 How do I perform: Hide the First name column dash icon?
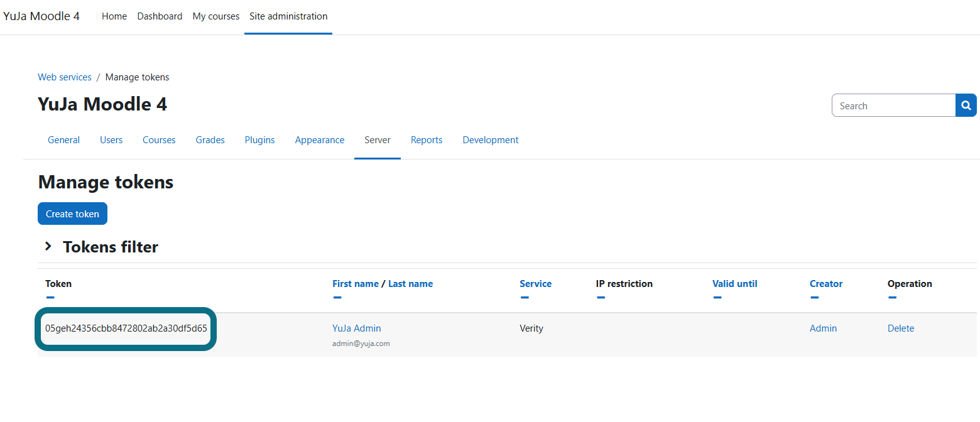337,297
